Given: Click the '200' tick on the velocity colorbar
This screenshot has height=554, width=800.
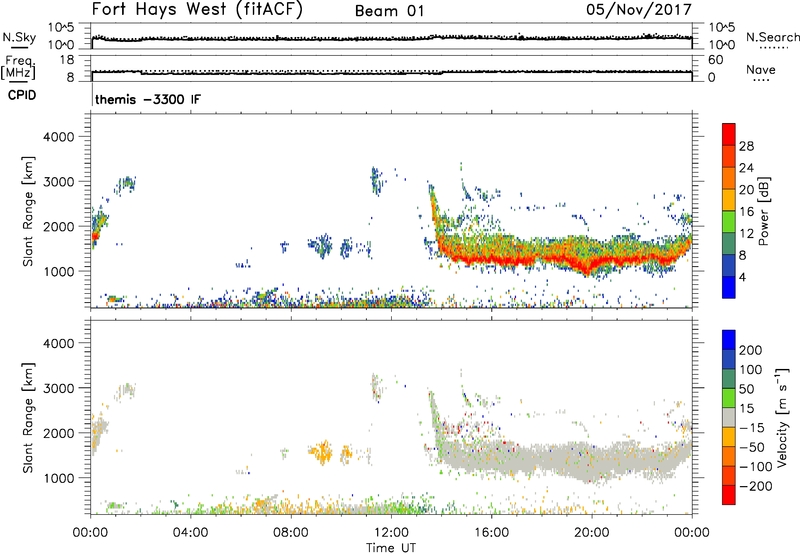Looking at the screenshot, I should tap(750, 350).
